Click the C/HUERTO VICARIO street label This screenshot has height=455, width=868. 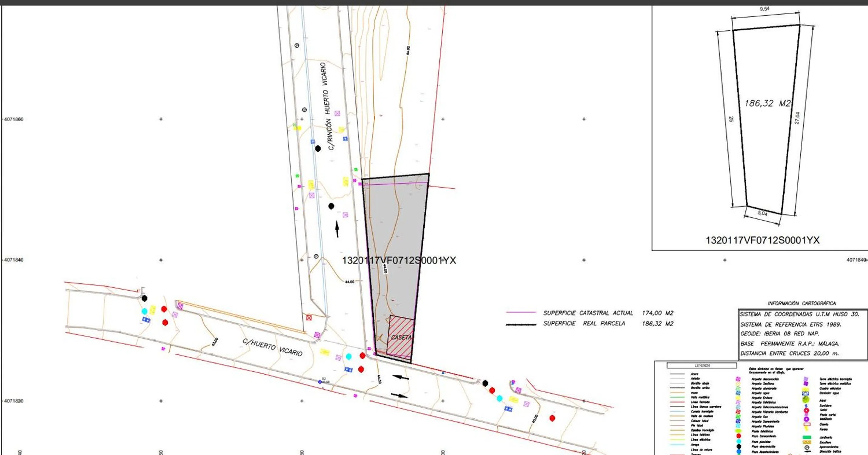[272, 348]
